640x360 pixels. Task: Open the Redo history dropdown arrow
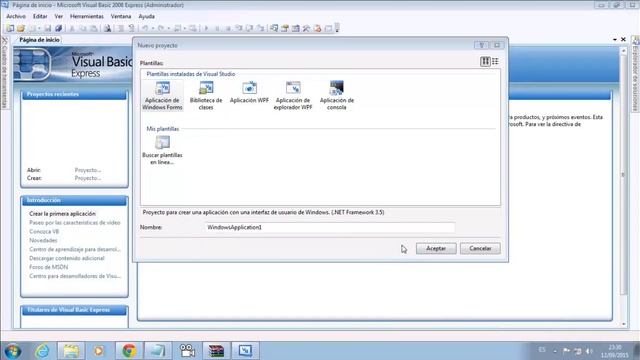[x=168, y=28]
